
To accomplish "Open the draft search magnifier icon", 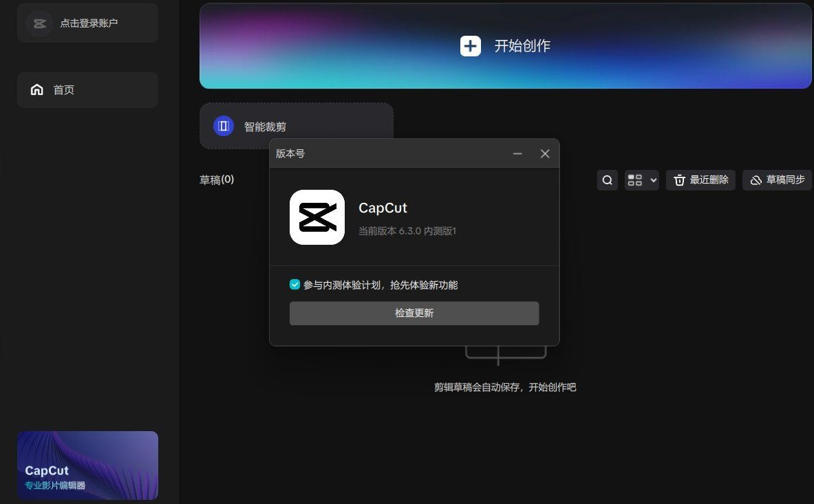I will (608, 180).
